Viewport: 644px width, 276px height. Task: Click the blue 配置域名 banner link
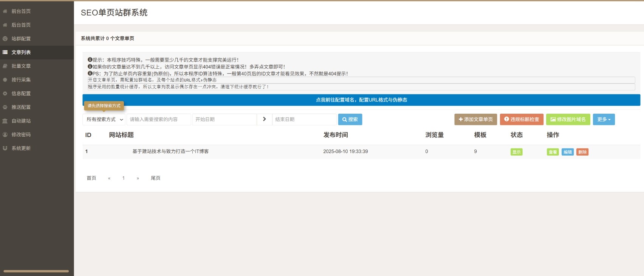coord(361,100)
